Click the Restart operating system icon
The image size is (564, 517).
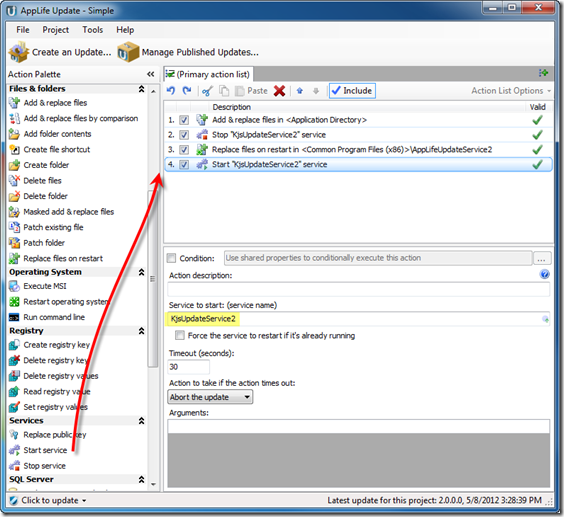14,301
